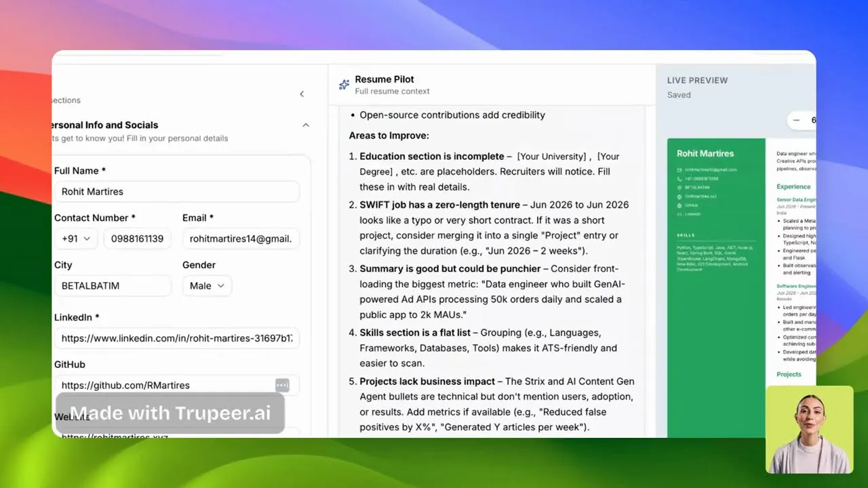Open the +91 country code dropdown

click(x=76, y=239)
